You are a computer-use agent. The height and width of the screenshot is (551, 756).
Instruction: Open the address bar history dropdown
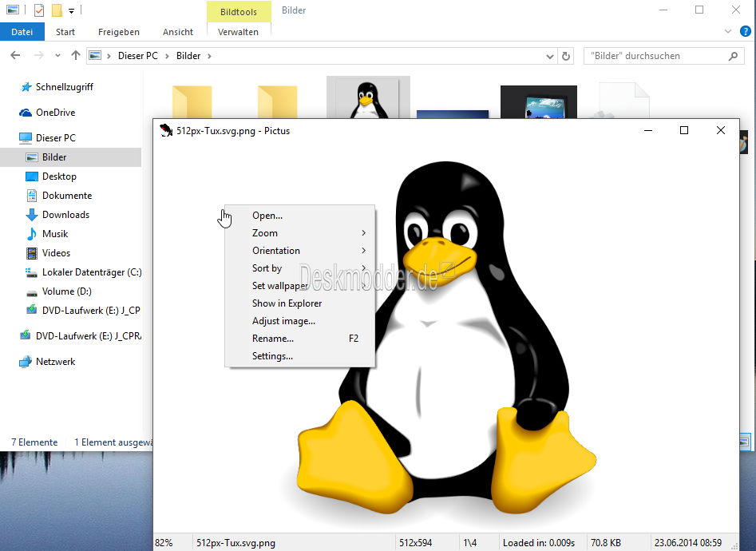pyautogui.click(x=550, y=57)
